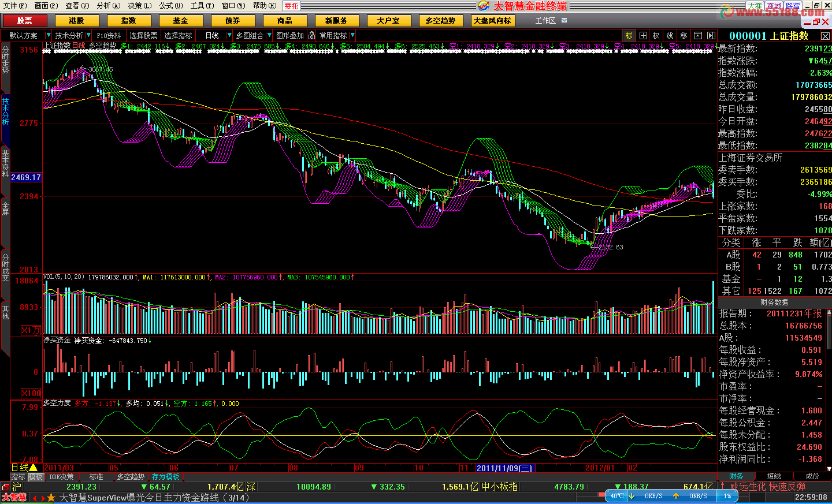
Task: Open the 商城 link at top right
Action: pos(774,6)
